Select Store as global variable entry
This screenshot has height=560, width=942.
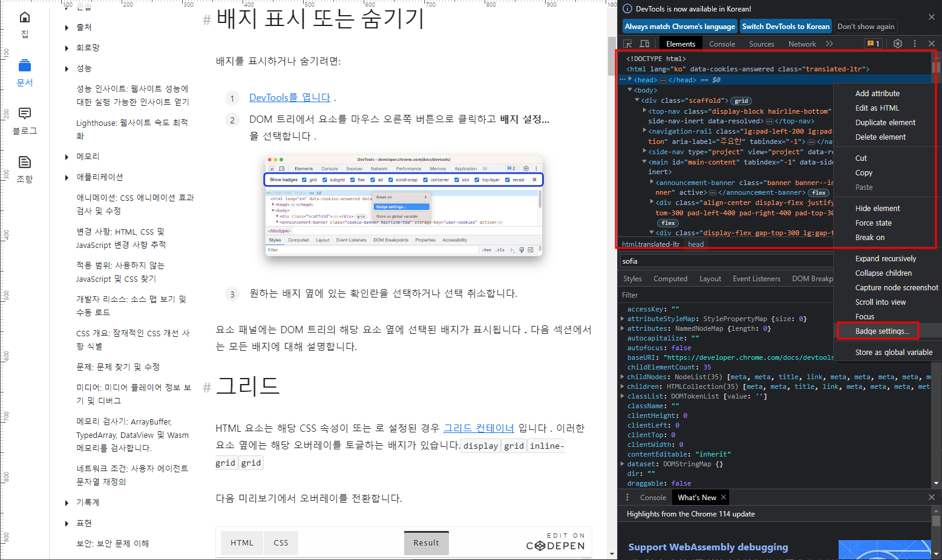(894, 352)
